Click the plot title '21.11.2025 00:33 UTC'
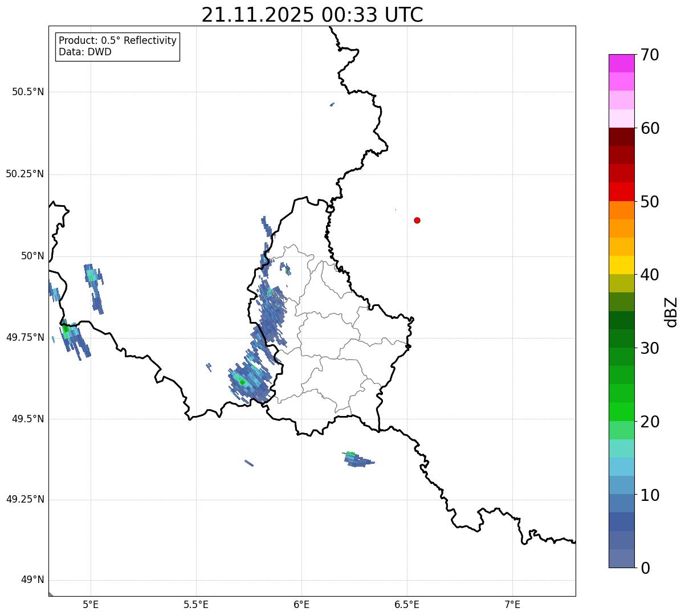This screenshot has height=616, width=685. (312, 15)
